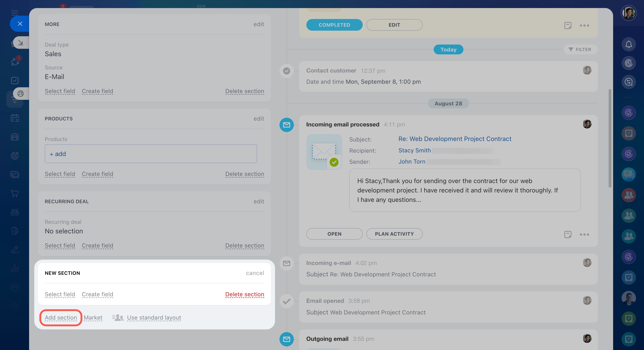Click the Completed button on activity
The width and height of the screenshot is (644, 350).
[334, 25]
